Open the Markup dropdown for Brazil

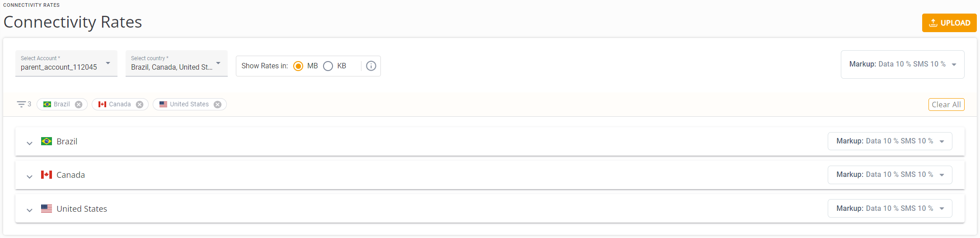(890, 141)
